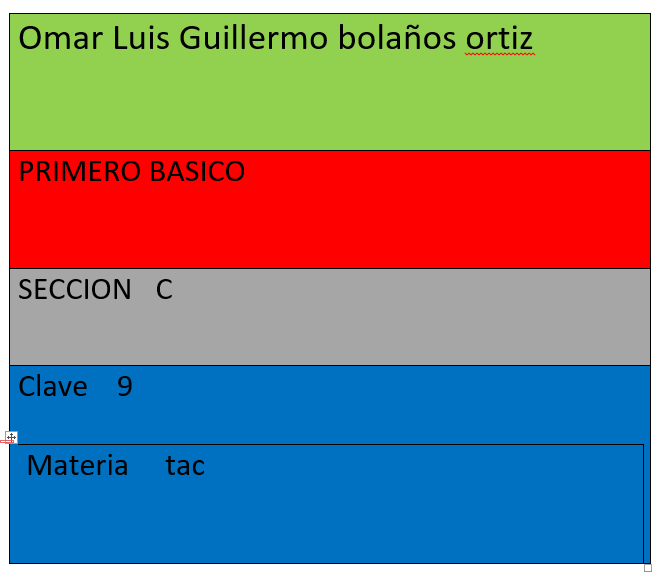
Task: Click the word "BASICO"
Action: (197, 172)
